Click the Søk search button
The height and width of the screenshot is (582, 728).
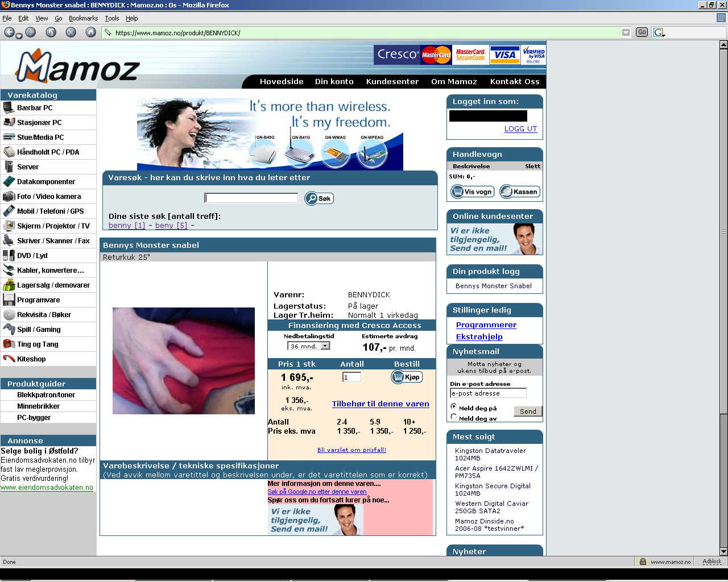click(x=319, y=198)
